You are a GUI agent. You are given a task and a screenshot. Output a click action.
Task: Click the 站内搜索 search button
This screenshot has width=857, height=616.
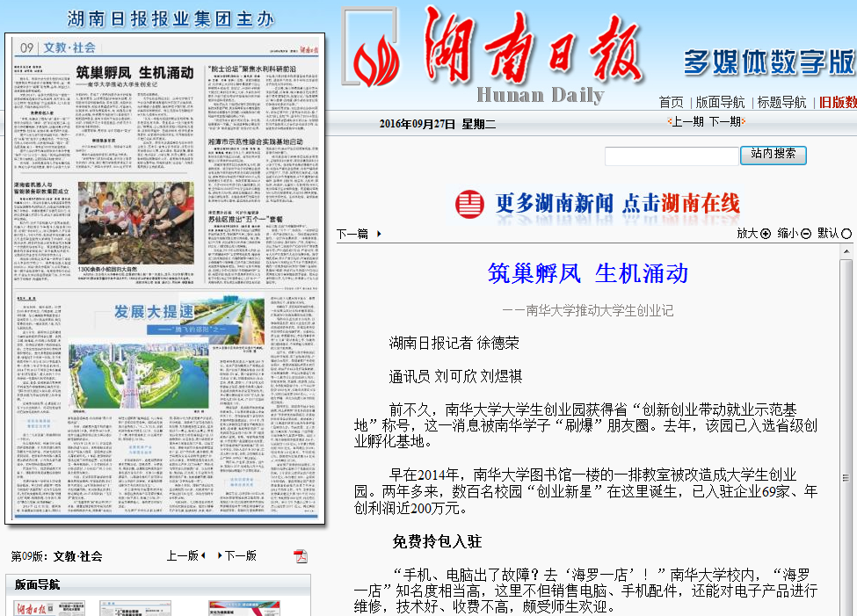tap(773, 154)
